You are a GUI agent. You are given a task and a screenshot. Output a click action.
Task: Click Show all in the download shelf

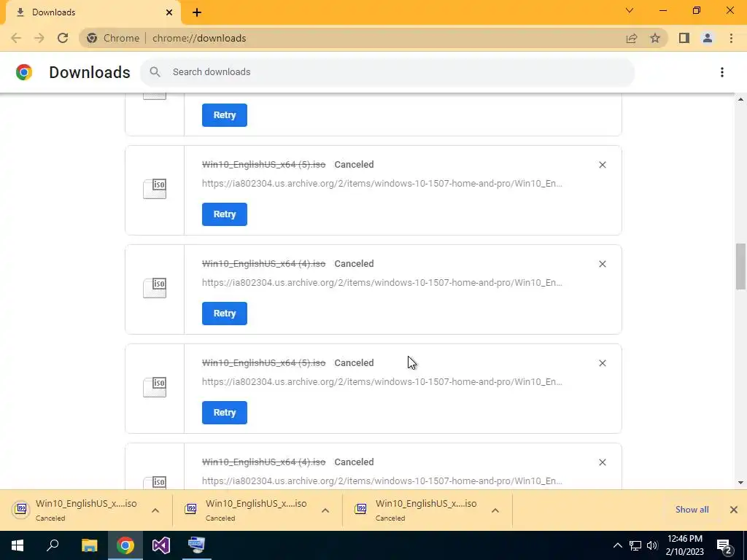click(x=692, y=510)
